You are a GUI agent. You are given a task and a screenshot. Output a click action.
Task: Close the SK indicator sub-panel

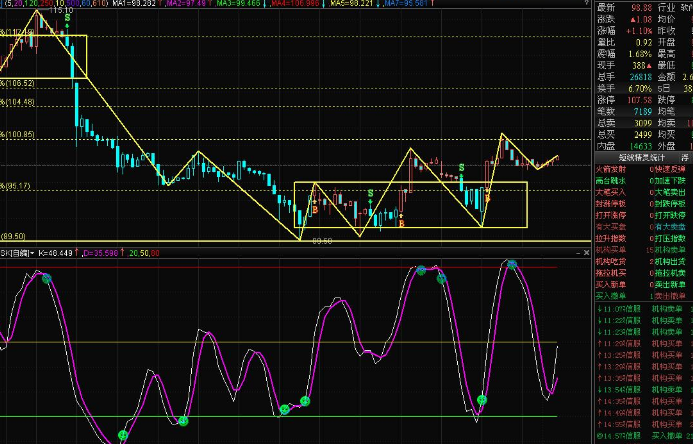tap(586, 253)
